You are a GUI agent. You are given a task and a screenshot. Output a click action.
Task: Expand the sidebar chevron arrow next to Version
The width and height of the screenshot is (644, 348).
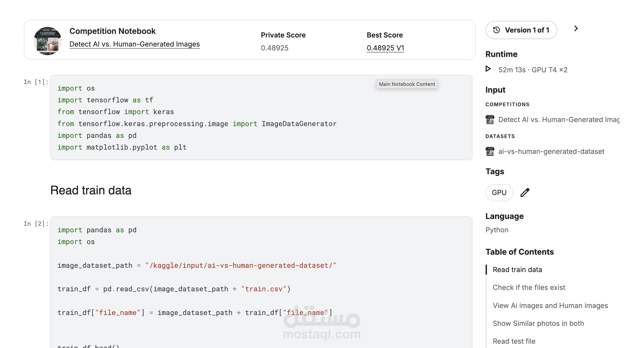click(576, 28)
